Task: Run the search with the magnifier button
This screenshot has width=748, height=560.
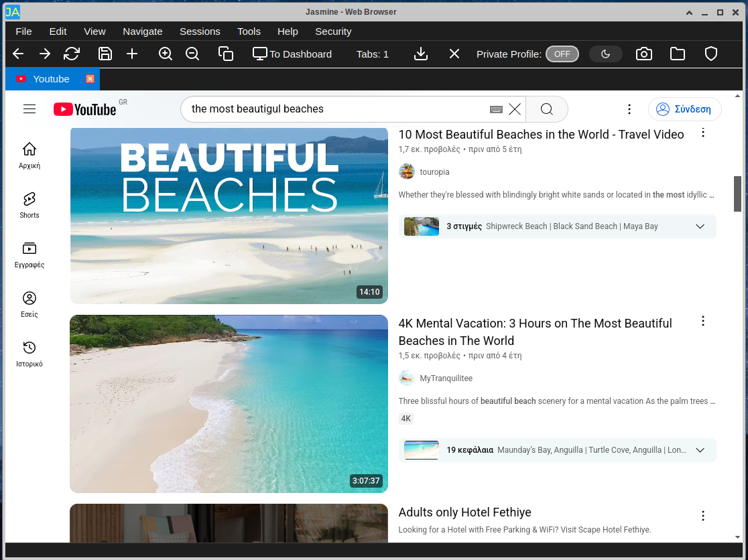Action: click(x=547, y=109)
